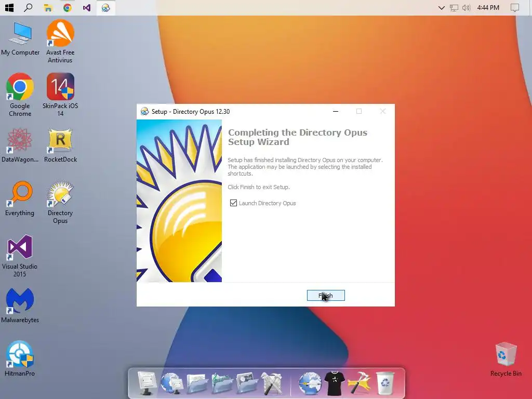Select Avast Free Antivirus desktop icon

pos(60,42)
